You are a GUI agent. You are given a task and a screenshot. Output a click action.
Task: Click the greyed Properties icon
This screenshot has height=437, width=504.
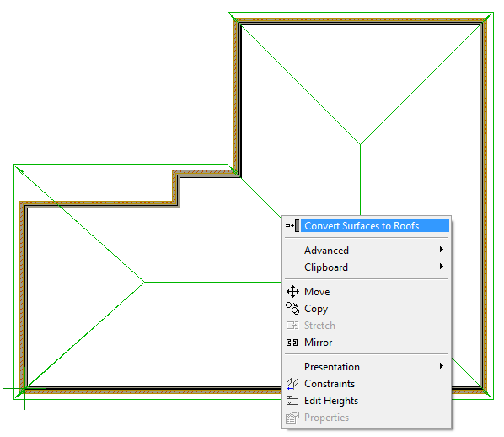[292, 418]
